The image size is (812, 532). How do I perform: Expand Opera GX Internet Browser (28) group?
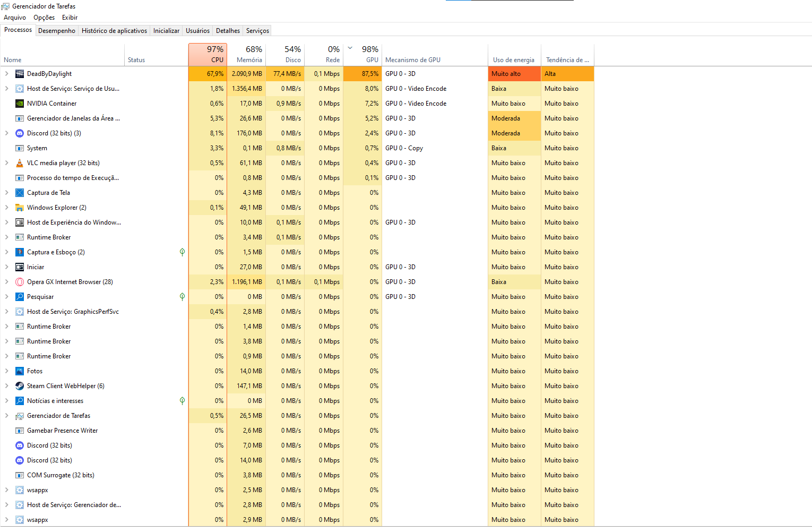click(6, 282)
